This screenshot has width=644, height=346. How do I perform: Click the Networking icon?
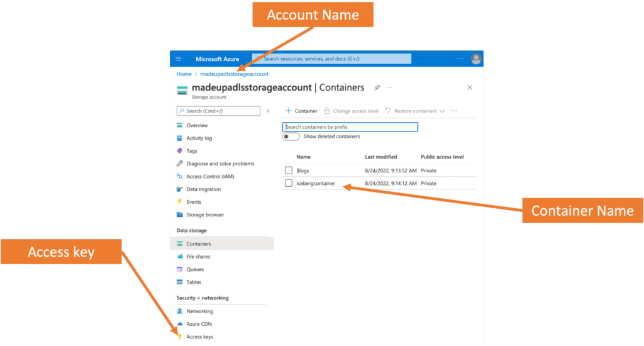click(179, 311)
